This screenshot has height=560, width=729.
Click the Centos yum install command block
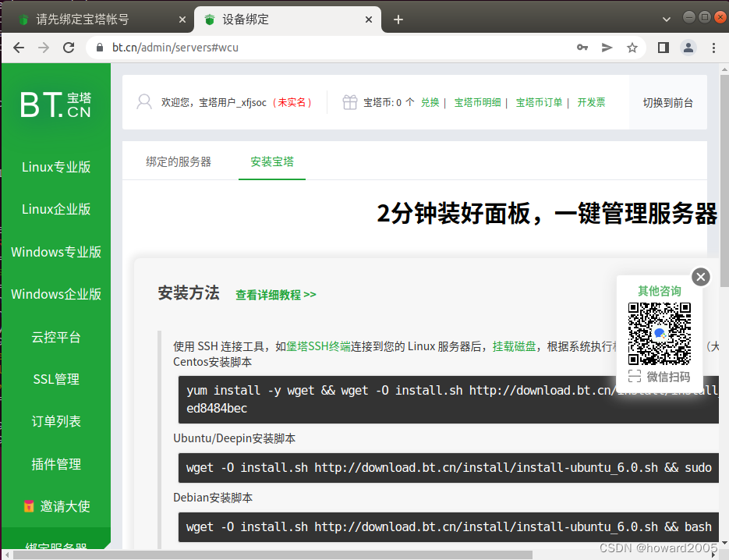(448, 399)
